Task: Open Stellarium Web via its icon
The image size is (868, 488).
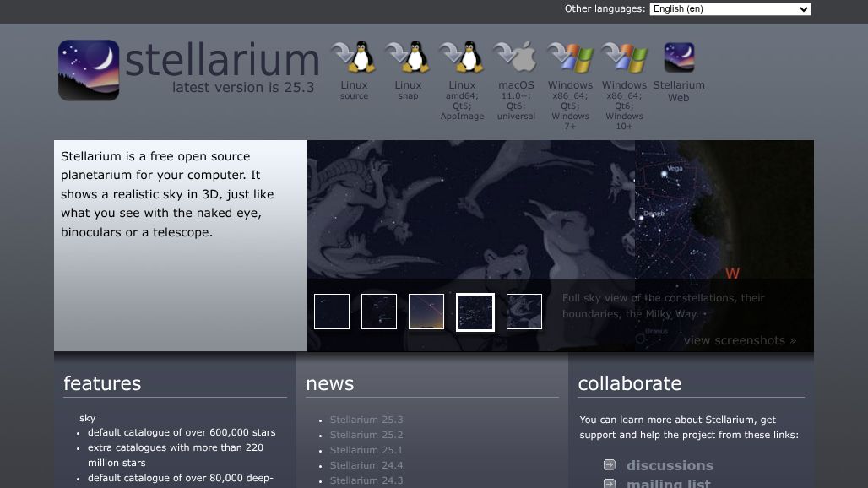Action: pyautogui.click(x=679, y=57)
